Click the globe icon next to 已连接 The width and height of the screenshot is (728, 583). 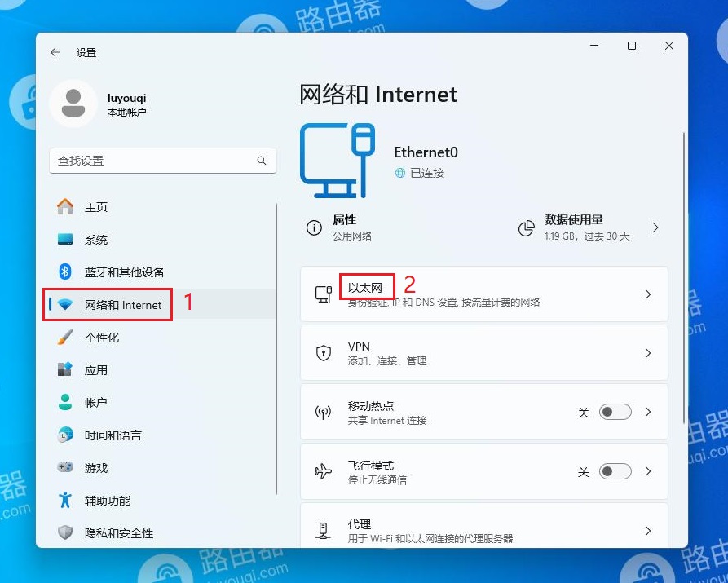399,173
